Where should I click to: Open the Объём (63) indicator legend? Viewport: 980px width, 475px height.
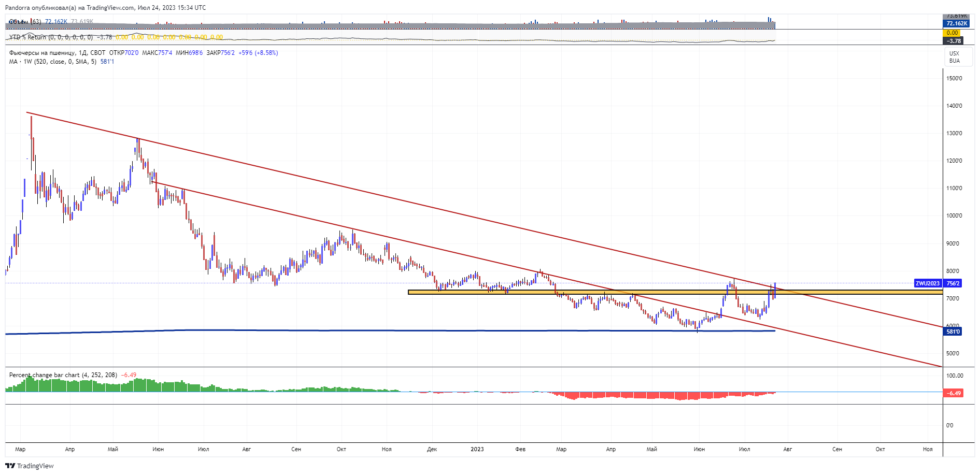coord(25,21)
